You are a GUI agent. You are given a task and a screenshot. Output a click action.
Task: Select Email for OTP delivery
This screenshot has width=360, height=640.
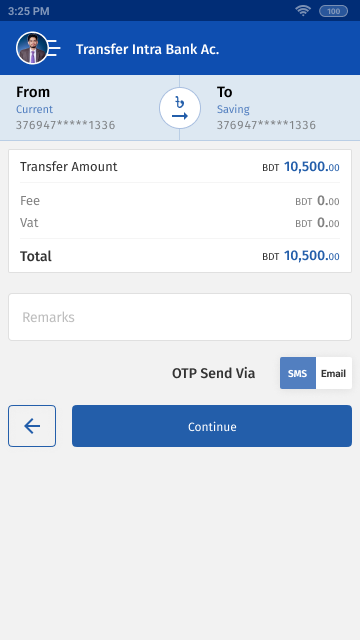(x=333, y=373)
